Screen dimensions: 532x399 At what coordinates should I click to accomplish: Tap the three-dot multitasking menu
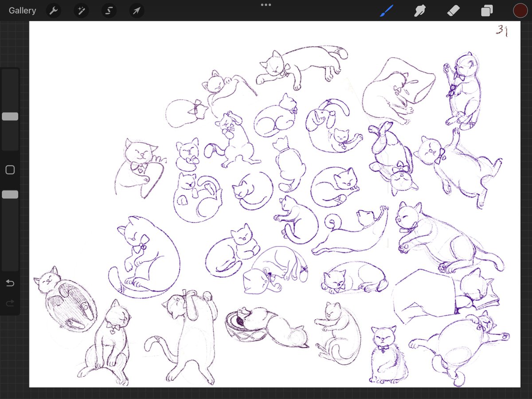266,5
